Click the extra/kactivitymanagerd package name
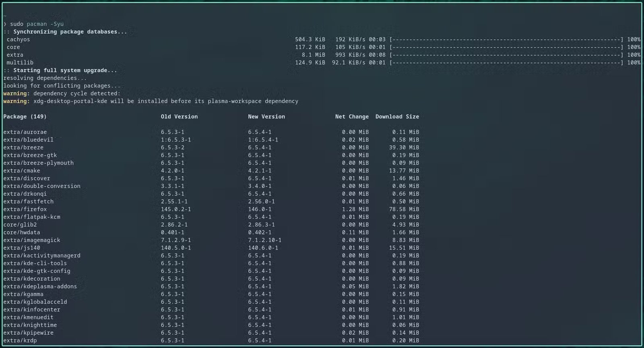 coord(42,255)
